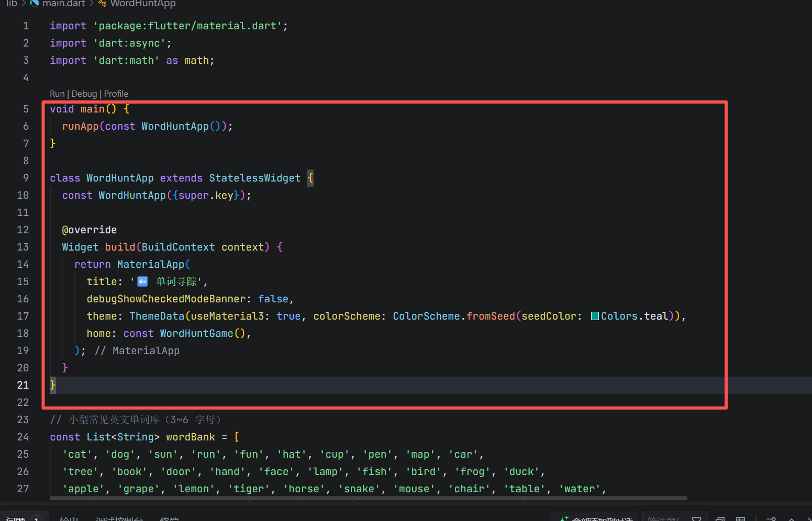Viewport: 812px width, 521px height.
Task: Click the class symbol icon beside WordHuntApp breadcrumb
Action: point(102,3)
